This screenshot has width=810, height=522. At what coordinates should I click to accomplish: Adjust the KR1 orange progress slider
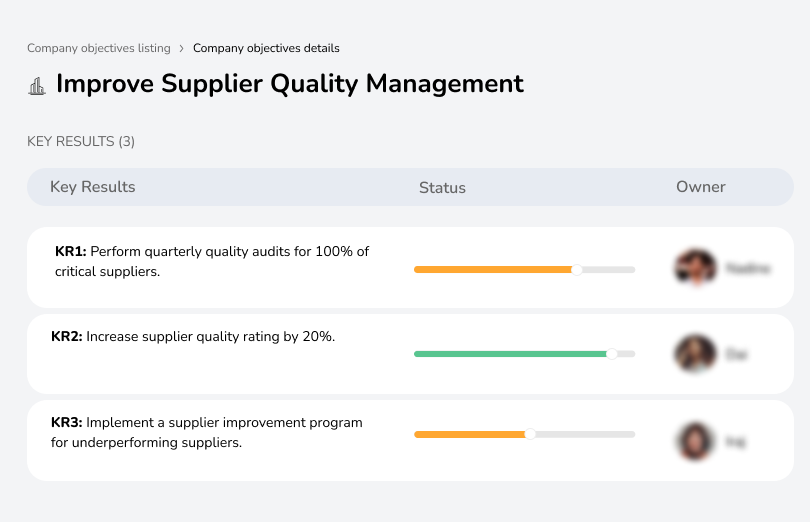[x=577, y=269]
